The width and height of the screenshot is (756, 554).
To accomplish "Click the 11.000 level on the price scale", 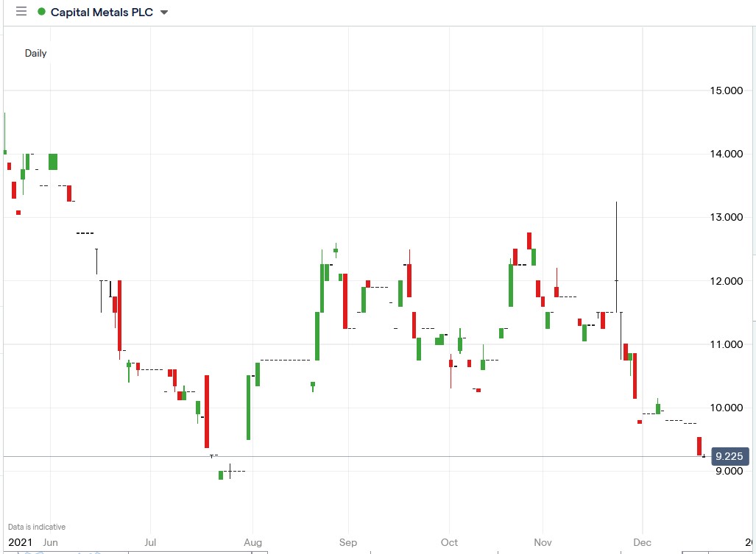I will [x=727, y=344].
